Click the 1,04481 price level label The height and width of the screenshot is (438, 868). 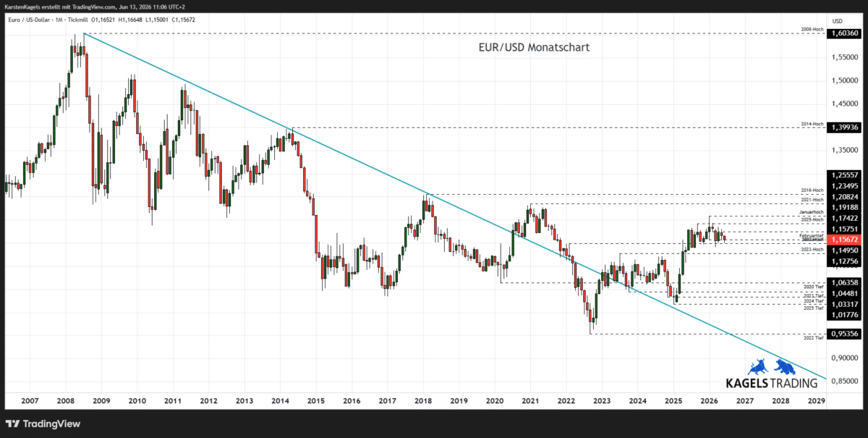coord(845,293)
